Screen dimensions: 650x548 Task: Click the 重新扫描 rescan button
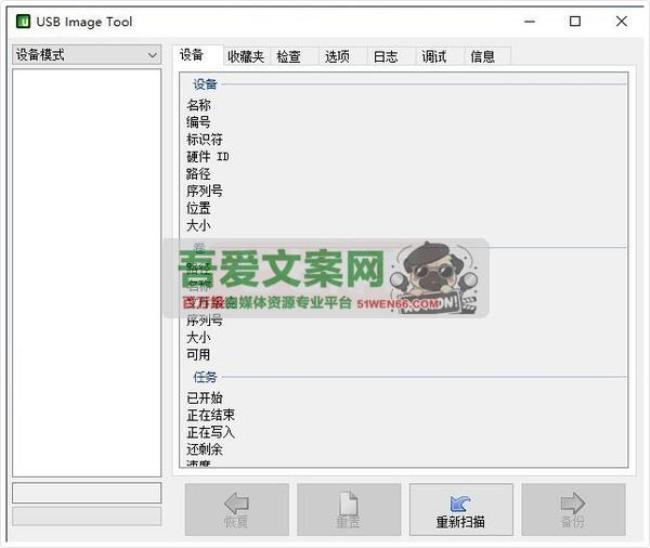461,509
